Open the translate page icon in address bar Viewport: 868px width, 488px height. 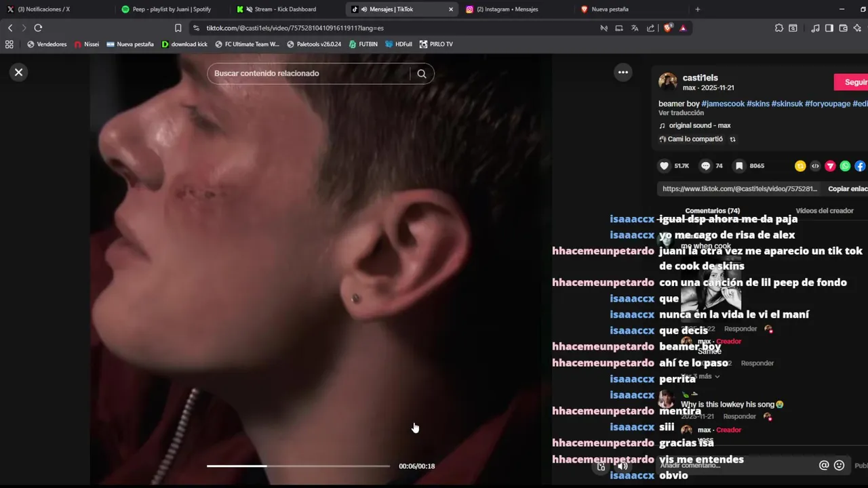click(x=635, y=28)
